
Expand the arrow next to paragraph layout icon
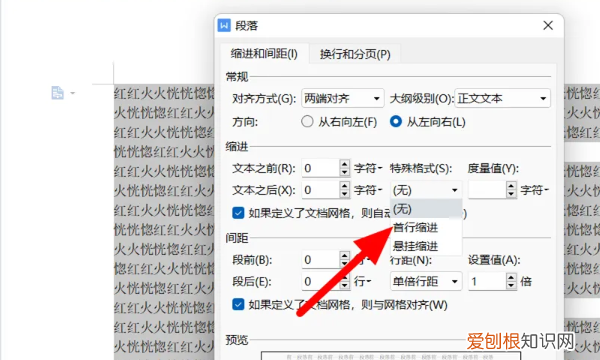point(73,93)
